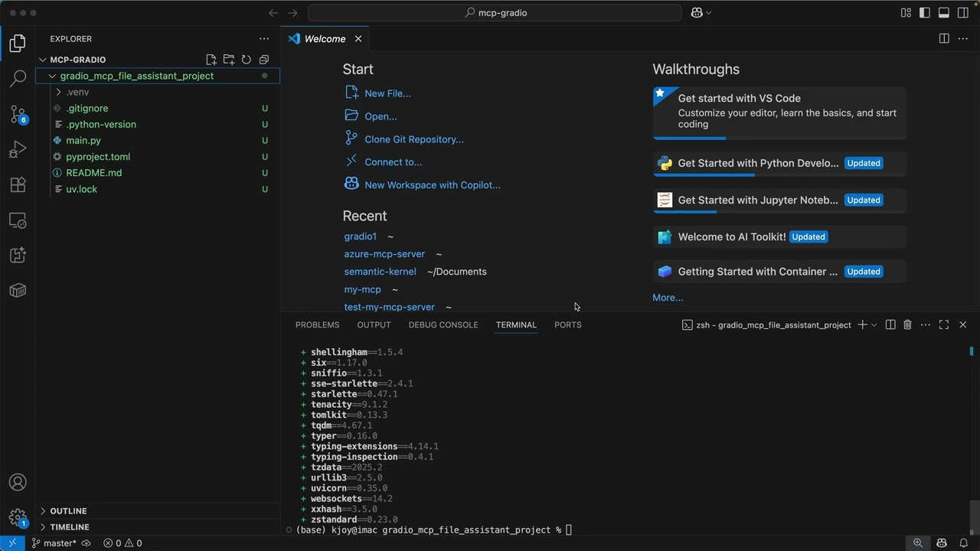980x551 pixels.
Task: Close the Welcome tab
Action: pos(358,38)
